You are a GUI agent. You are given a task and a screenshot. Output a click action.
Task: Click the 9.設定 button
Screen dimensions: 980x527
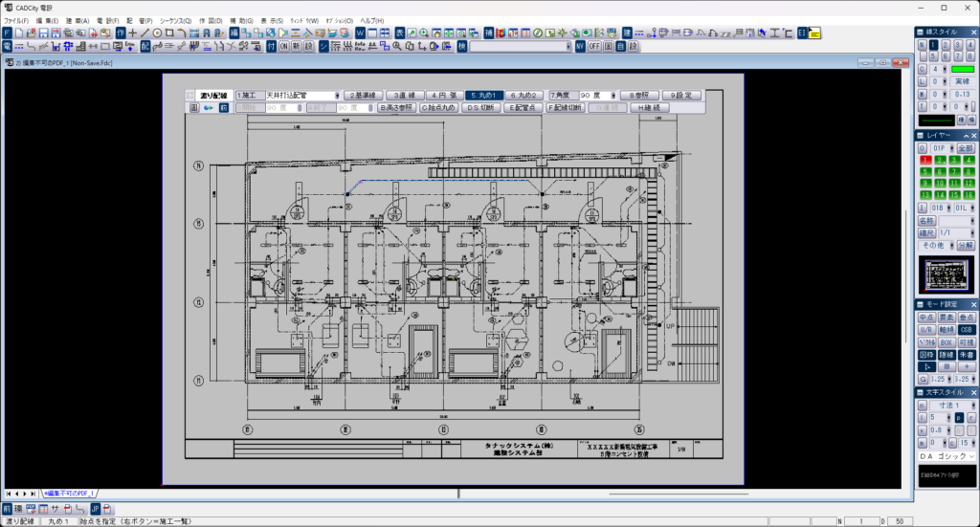(681, 96)
